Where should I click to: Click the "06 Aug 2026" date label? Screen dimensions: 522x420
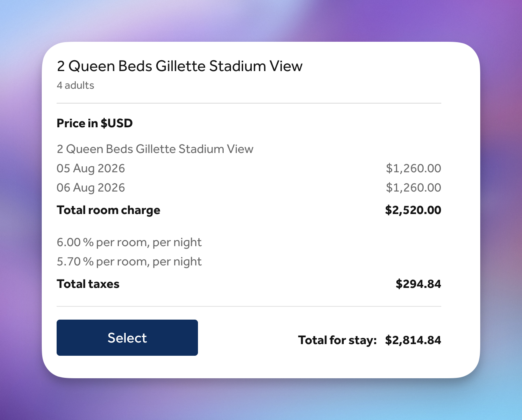click(x=91, y=188)
